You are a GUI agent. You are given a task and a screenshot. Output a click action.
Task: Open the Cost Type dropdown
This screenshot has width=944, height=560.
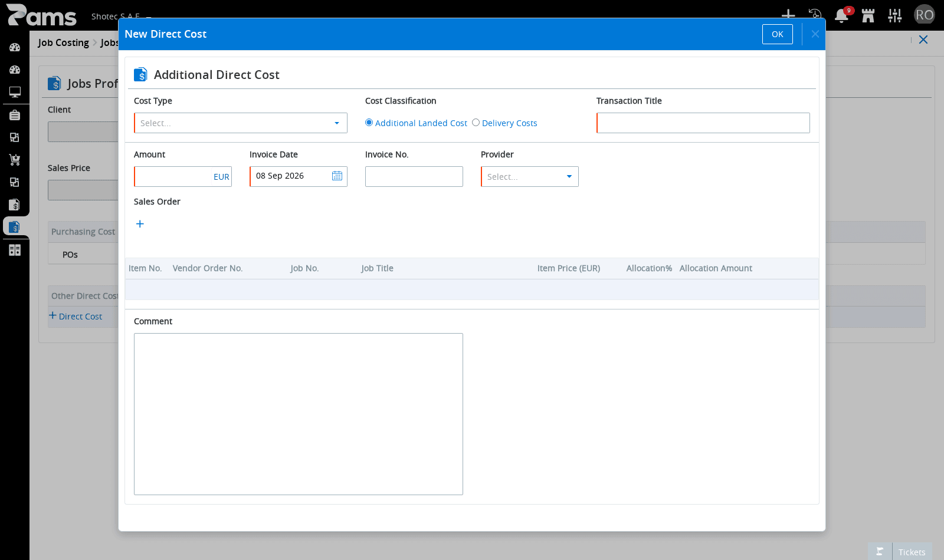(241, 123)
